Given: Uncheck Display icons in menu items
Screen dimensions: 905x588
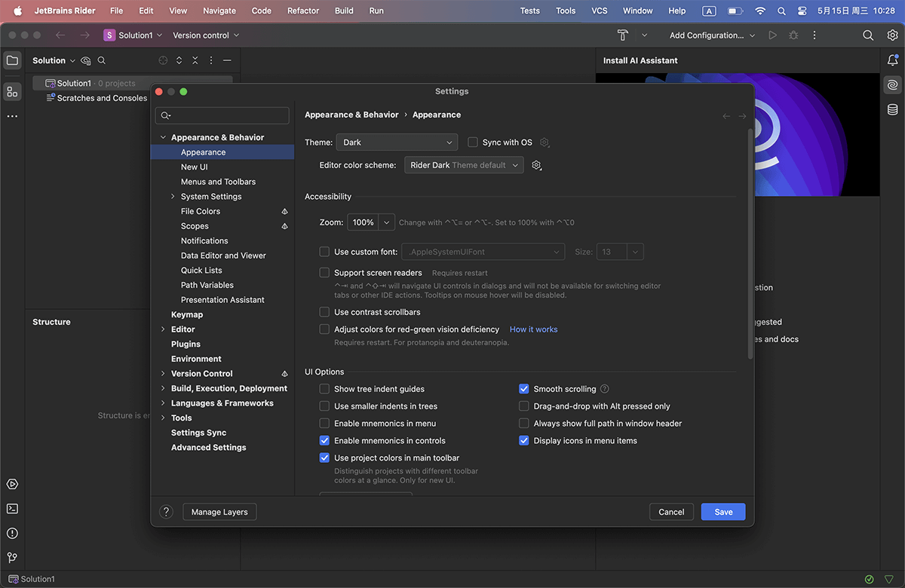Looking at the screenshot, I should click(x=524, y=441).
